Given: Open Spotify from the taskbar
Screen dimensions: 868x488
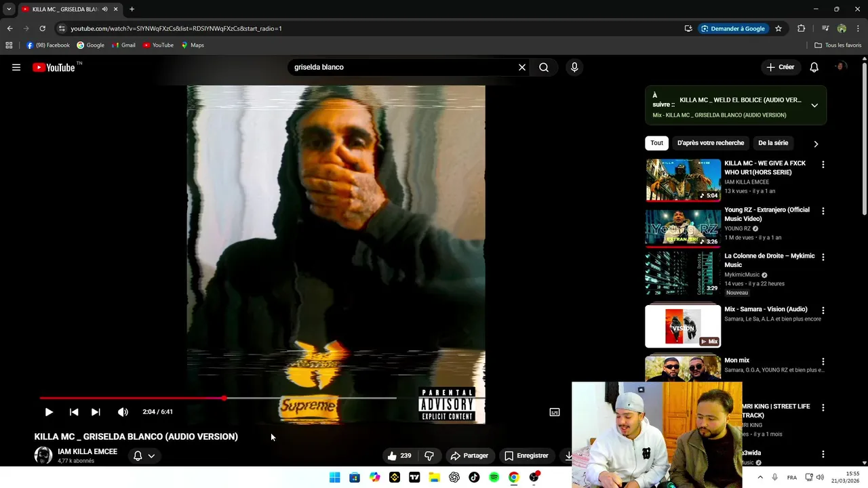Looking at the screenshot, I should pyautogui.click(x=494, y=477).
